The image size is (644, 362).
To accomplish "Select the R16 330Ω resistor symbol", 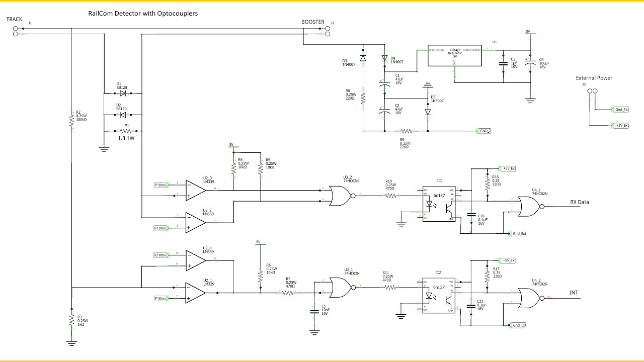I will (487, 184).
